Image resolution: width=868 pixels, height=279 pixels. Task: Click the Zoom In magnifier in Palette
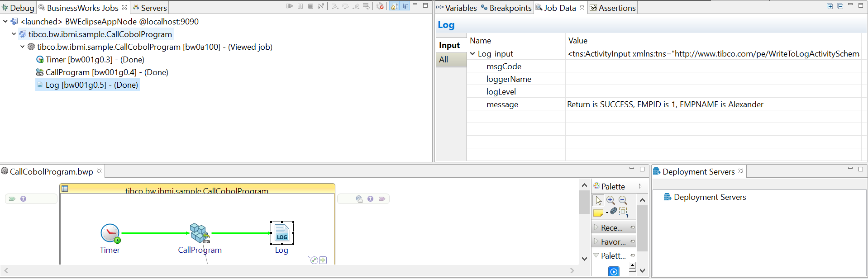pos(610,200)
